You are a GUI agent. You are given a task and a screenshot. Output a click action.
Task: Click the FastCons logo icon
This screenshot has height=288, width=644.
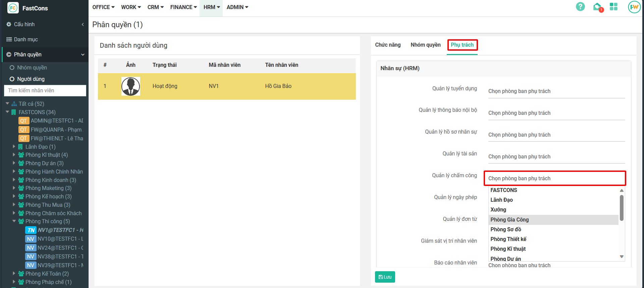[13, 8]
